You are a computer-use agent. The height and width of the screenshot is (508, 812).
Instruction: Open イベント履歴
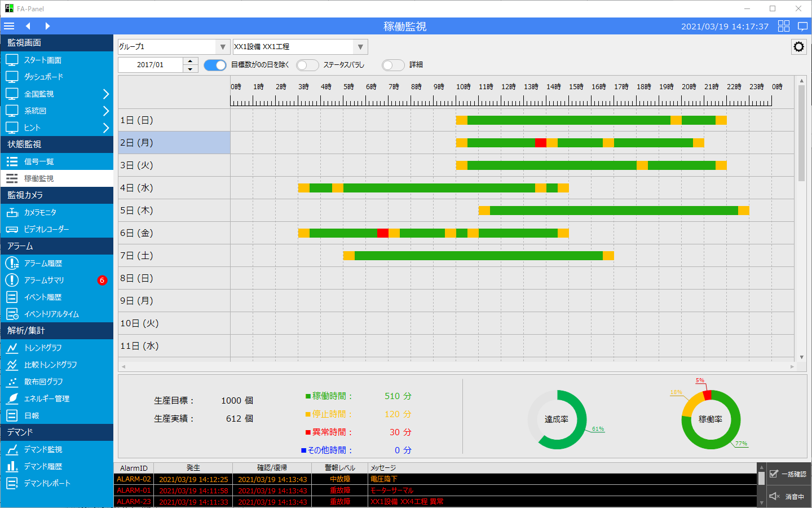tap(56, 297)
